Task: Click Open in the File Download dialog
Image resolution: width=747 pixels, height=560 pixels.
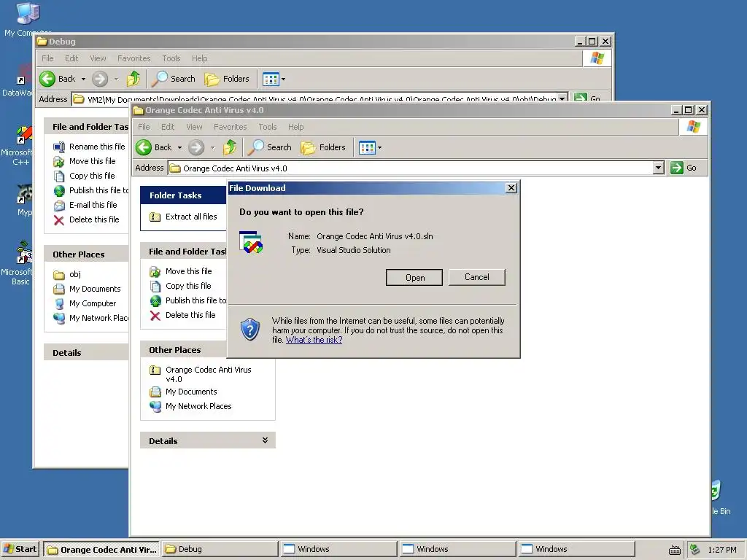Action: coord(414,278)
